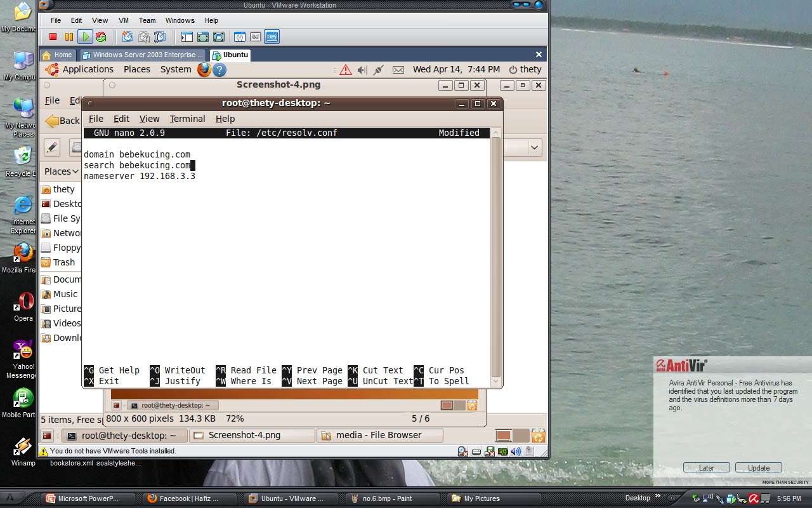Expand the Places sidebar dropdown in File Browser
Screen dimensions: 812x508
(62, 171)
